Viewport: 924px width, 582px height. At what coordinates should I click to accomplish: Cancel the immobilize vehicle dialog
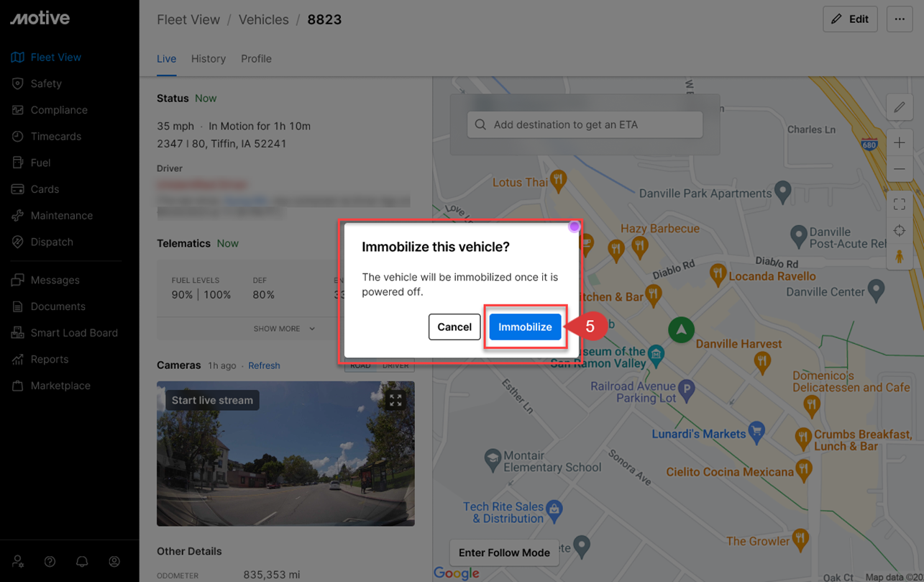click(454, 327)
